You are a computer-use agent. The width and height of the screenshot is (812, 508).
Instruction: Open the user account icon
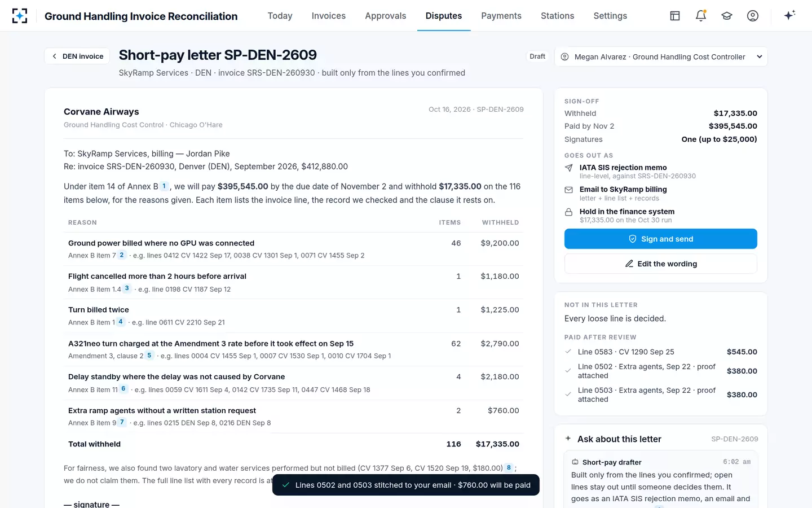click(753, 16)
